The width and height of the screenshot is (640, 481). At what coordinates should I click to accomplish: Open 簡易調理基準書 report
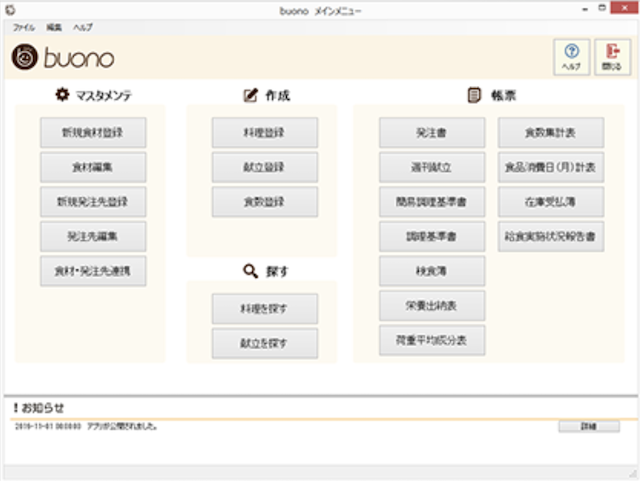432,202
